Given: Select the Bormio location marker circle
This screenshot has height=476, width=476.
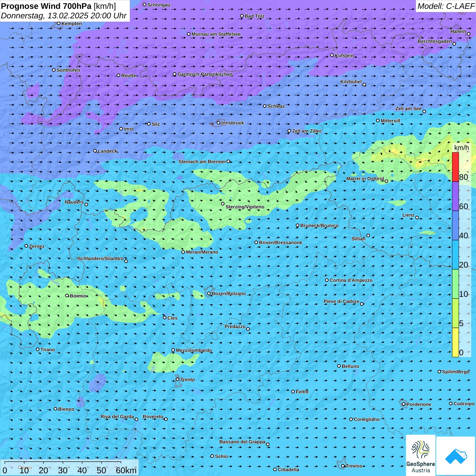Looking at the screenshot, I should click(67, 295).
